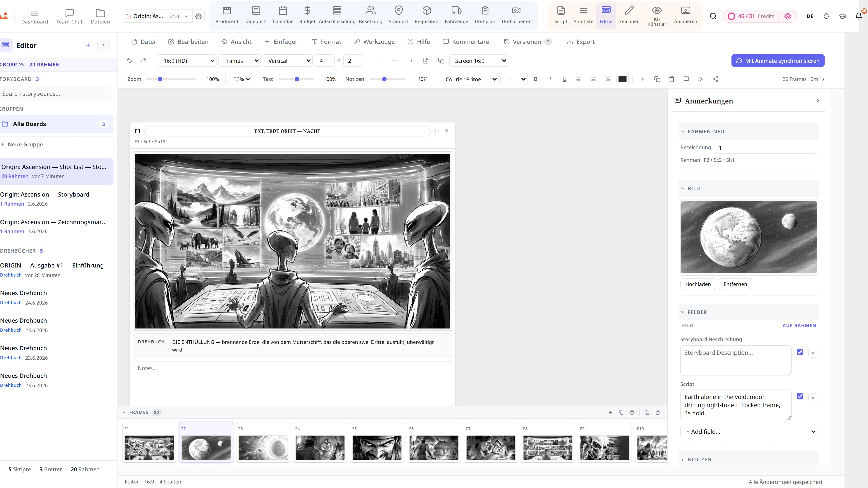868x488 pixels.
Task: Open the Einfügen menu
Action: 281,42
